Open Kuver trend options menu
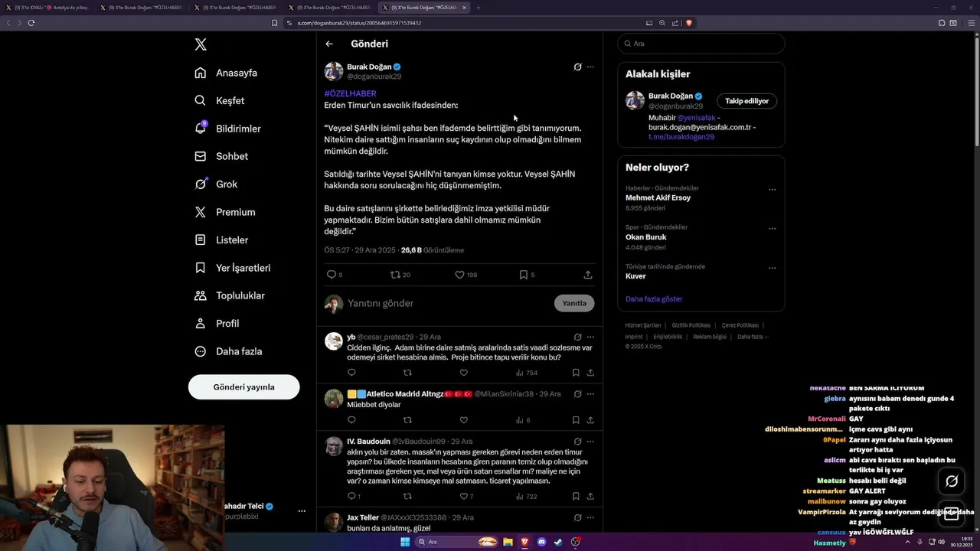 pyautogui.click(x=772, y=269)
